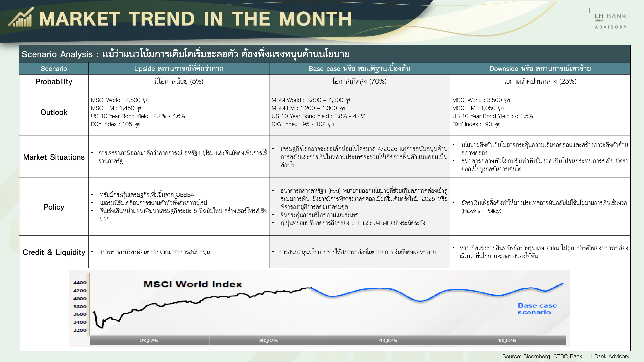Click the 2Q25 timeline segment
644x362 pixels.
pyautogui.click(x=149, y=340)
